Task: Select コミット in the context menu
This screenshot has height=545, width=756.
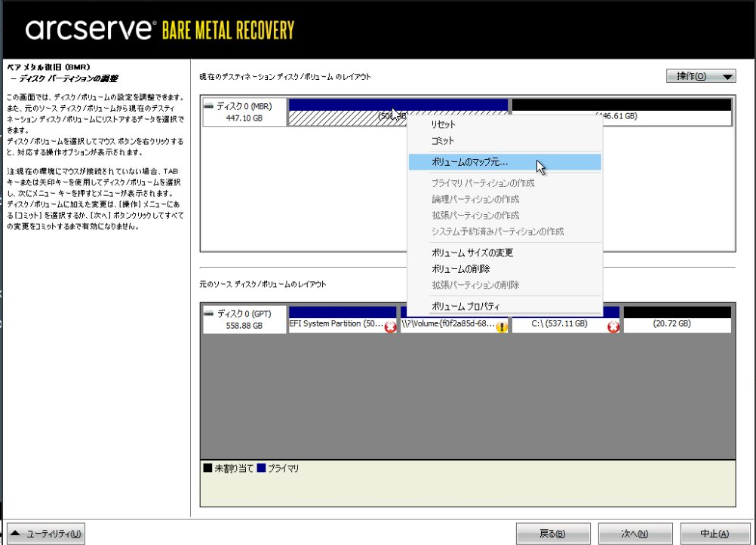Action: [x=505, y=141]
